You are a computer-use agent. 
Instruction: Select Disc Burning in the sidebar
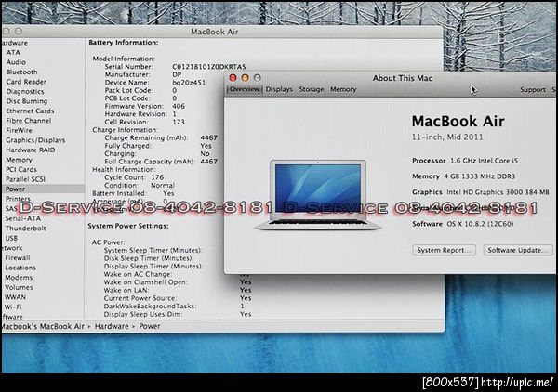tap(27, 101)
